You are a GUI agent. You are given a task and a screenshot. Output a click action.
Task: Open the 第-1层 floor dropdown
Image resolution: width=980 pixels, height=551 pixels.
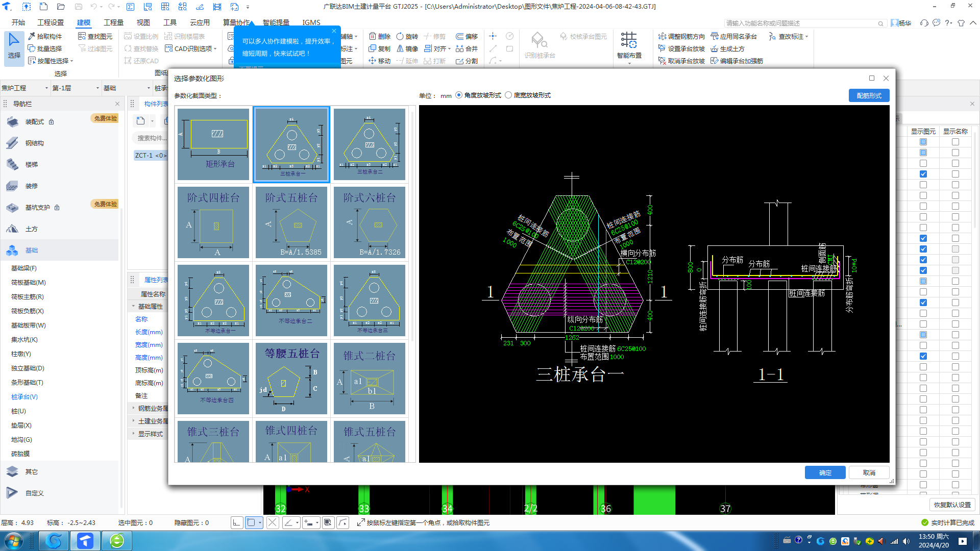(x=76, y=88)
